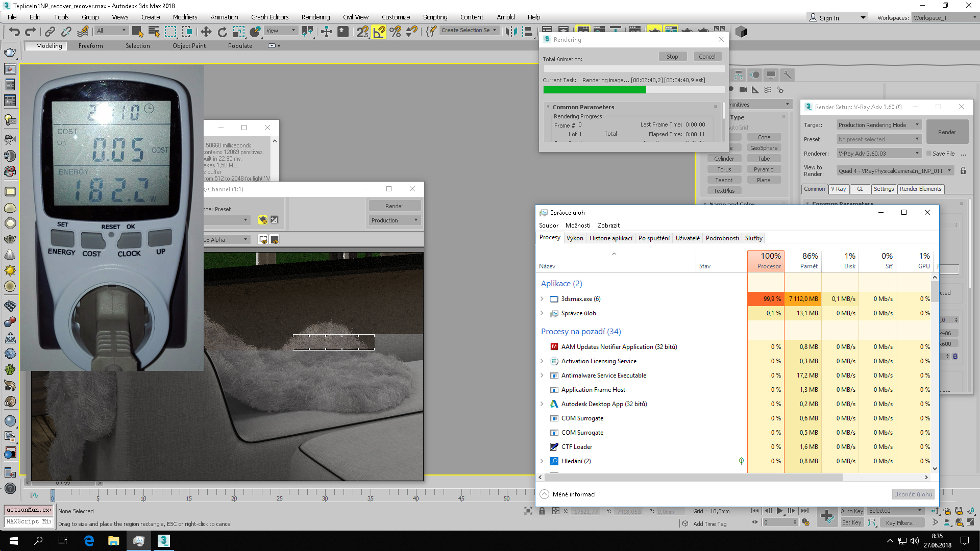
Task: Activate the Select and Scale tool
Action: click(x=239, y=32)
